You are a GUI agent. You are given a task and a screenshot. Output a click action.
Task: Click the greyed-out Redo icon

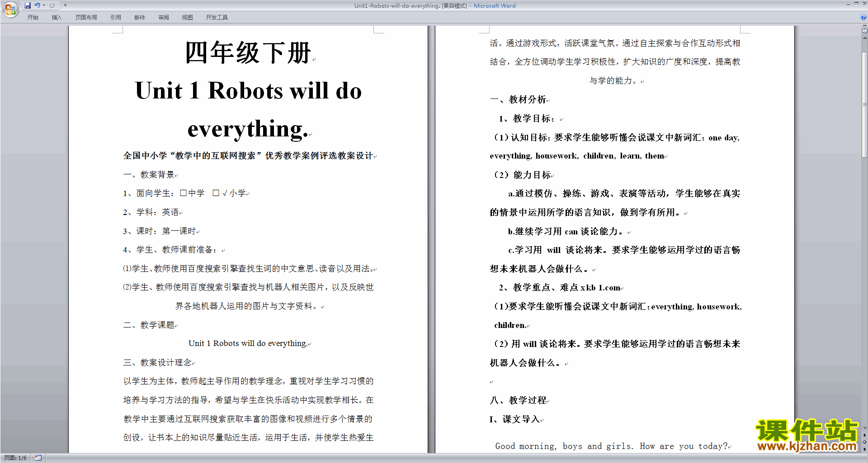tap(52, 5)
